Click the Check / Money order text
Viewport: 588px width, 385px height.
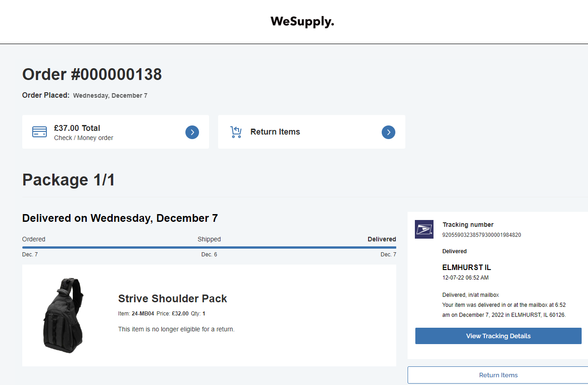pyautogui.click(x=84, y=138)
